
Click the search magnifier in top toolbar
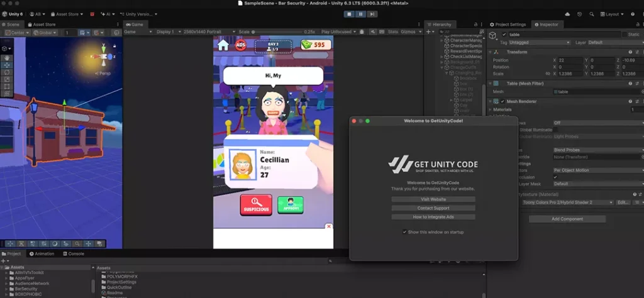[591, 14]
